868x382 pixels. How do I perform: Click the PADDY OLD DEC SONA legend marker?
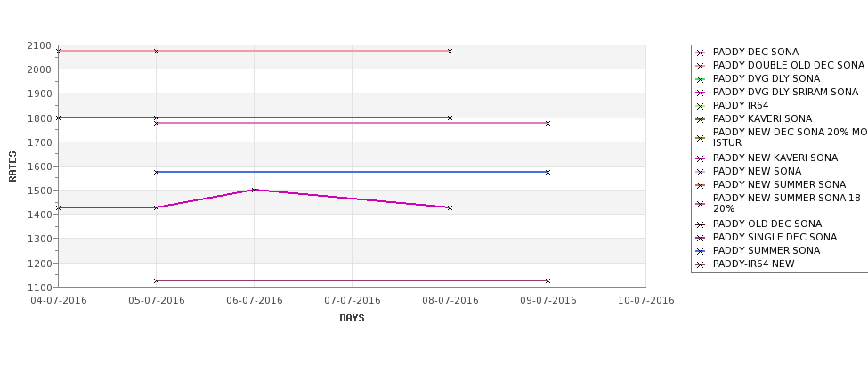pos(701,224)
